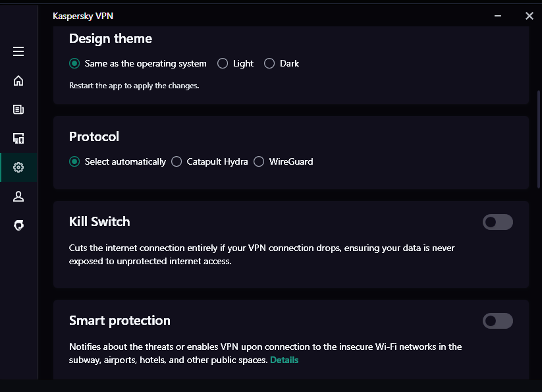Set protocol to Select automatically
Image resolution: width=542 pixels, height=392 pixels.
click(74, 161)
